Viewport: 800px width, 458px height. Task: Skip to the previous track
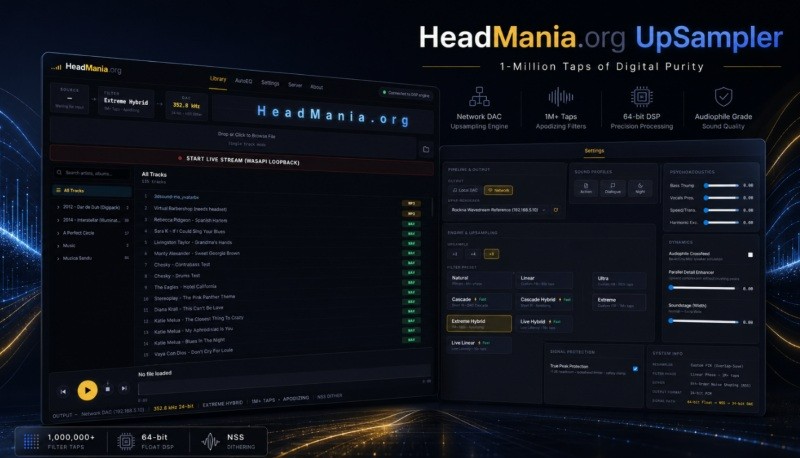pos(63,392)
